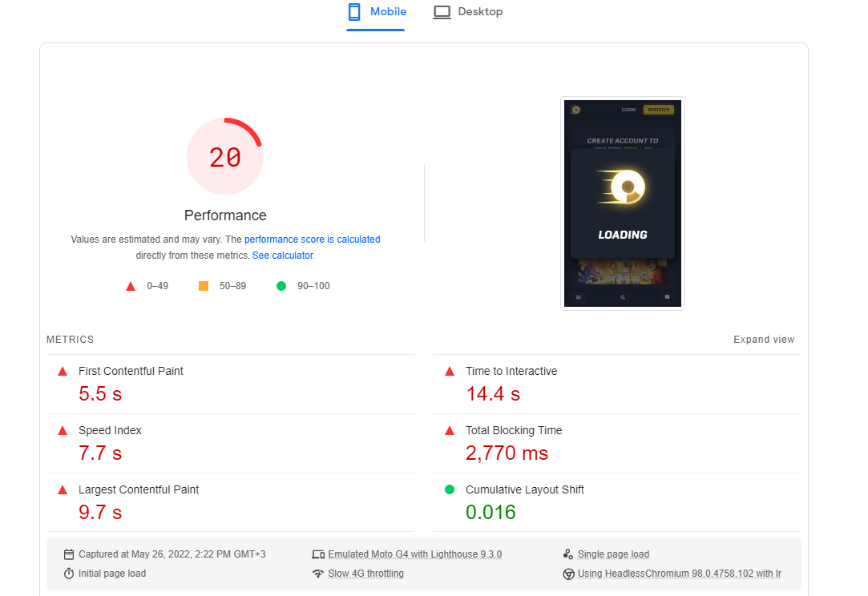Image resolution: width=868 pixels, height=596 pixels.
Task: Click the 0–49 legend range text
Action: pos(158,286)
